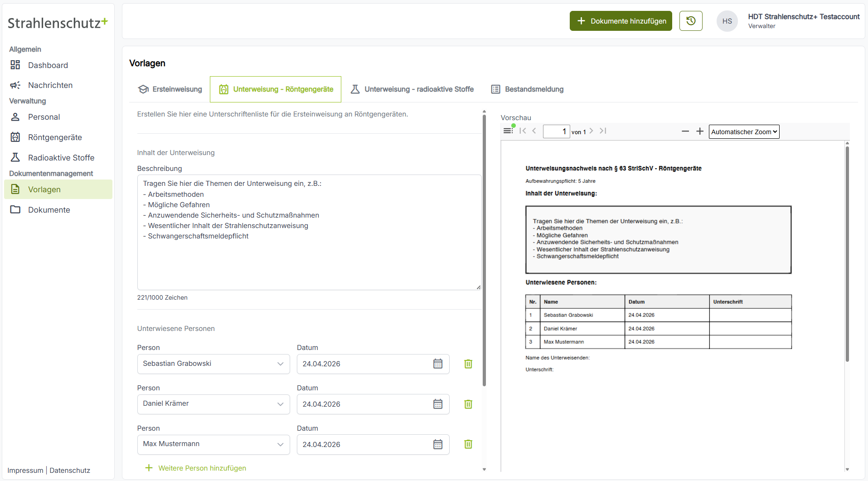Switch to the Ersteinweisung tab
Image resolution: width=868 pixels, height=481 pixels.
[x=170, y=89]
